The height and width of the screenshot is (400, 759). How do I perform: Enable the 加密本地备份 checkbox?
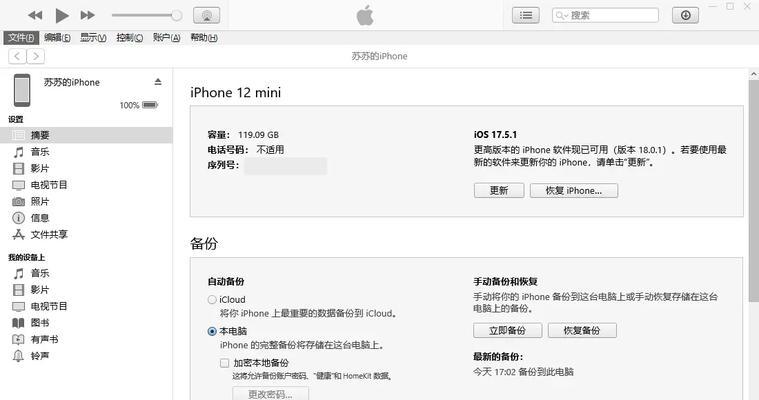[x=224, y=363]
